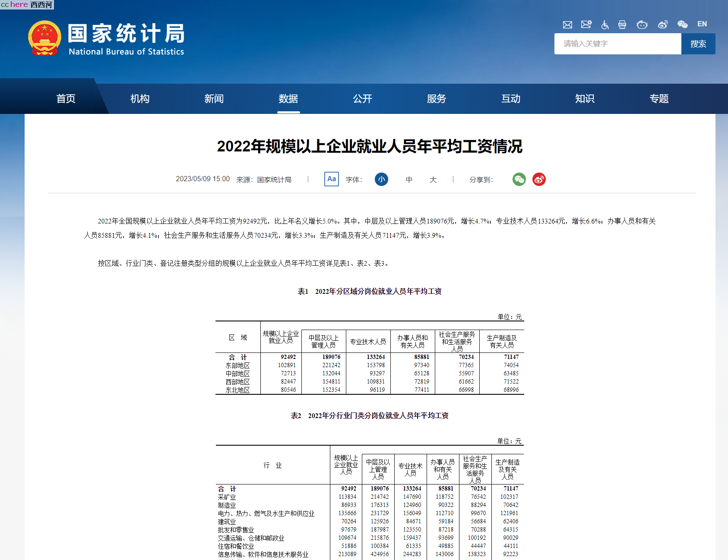This screenshot has width=728, height=560.
Task: Click value 68996 in table 1
Action: [x=511, y=390]
